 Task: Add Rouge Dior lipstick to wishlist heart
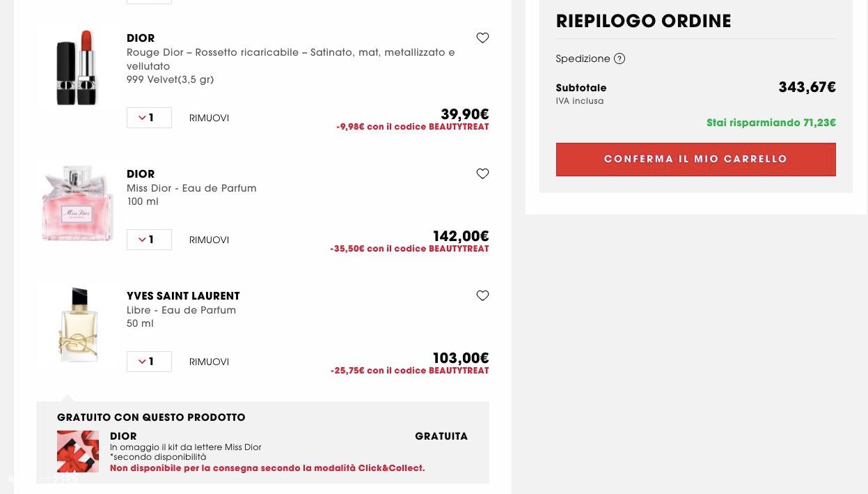pyautogui.click(x=482, y=38)
